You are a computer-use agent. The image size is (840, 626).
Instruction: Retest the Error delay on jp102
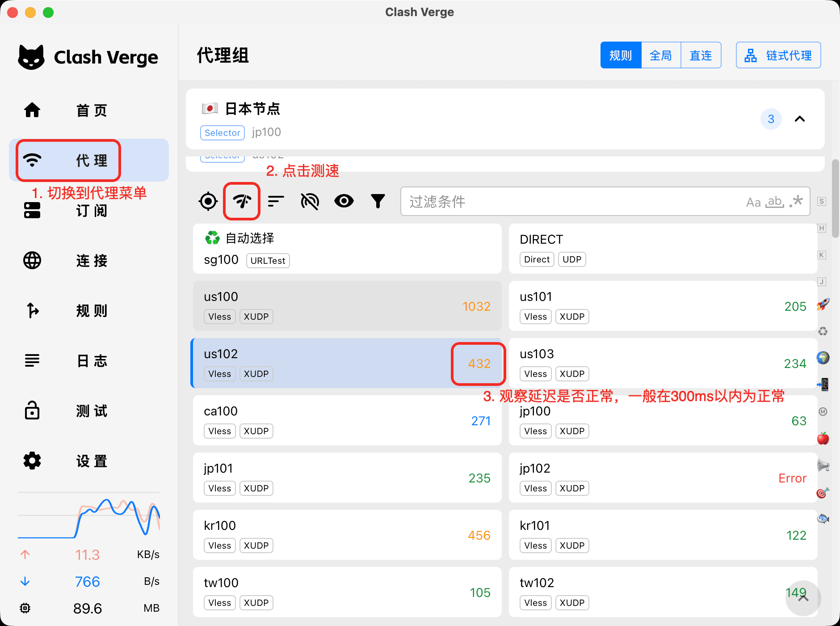click(x=793, y=478)
